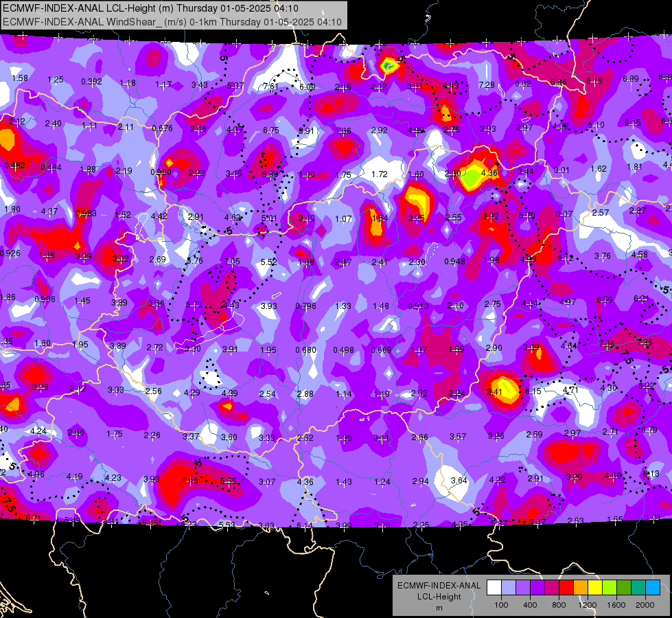Screen dimensions: 672x618
Task: Click the wind shear value 0.913
Action: (418, 306)
